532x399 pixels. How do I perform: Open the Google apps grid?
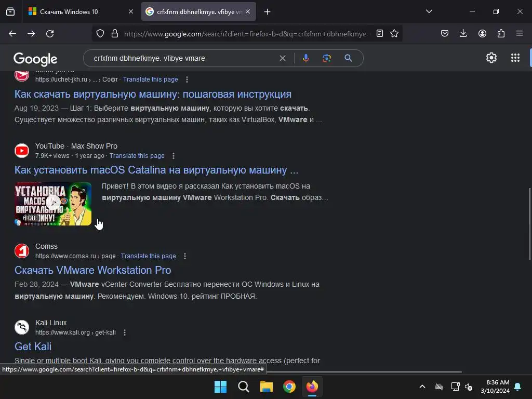click(x=515, y=58)
